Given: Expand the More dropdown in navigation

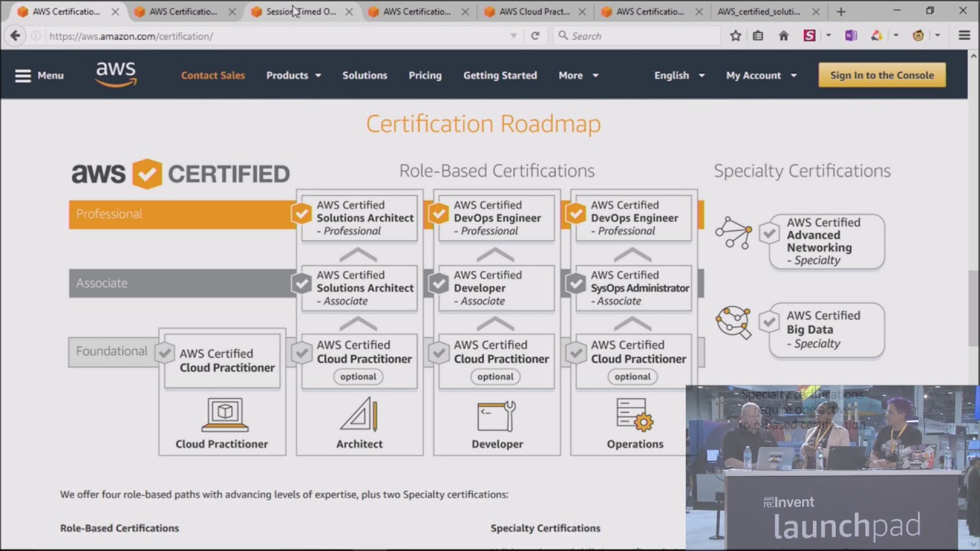Looking at the screenshot, I should (x=579, y=75).
